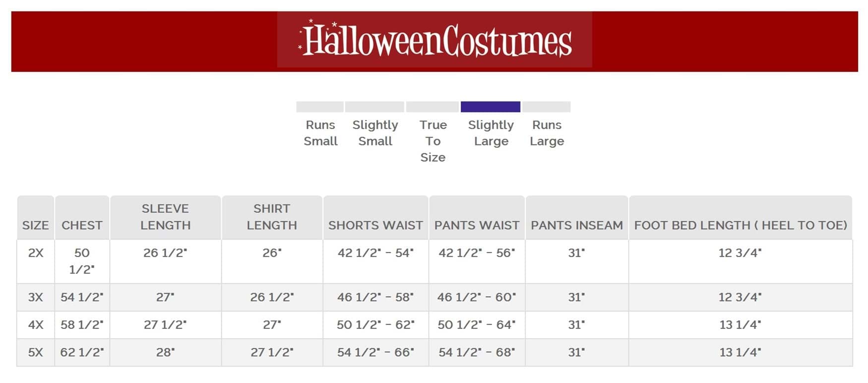Click the SHORTS WAIST column header
868x383 pixels.
(x=375, y=225)
